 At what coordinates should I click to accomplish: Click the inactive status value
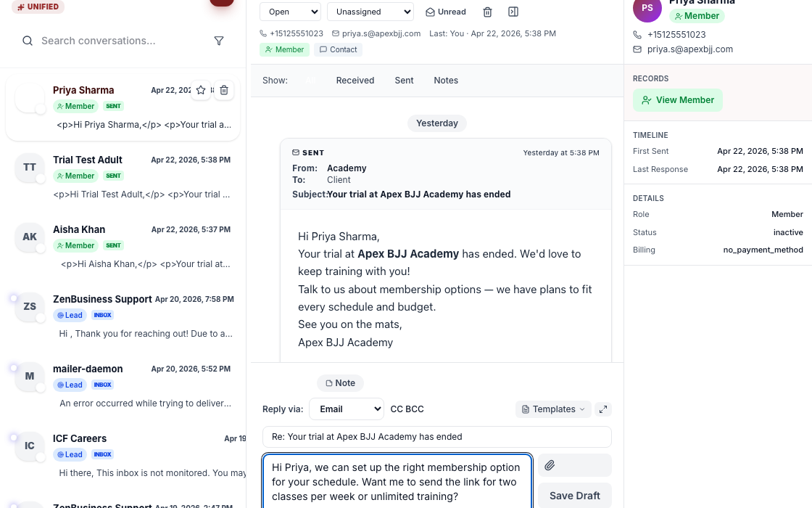(x=788, y=232)
